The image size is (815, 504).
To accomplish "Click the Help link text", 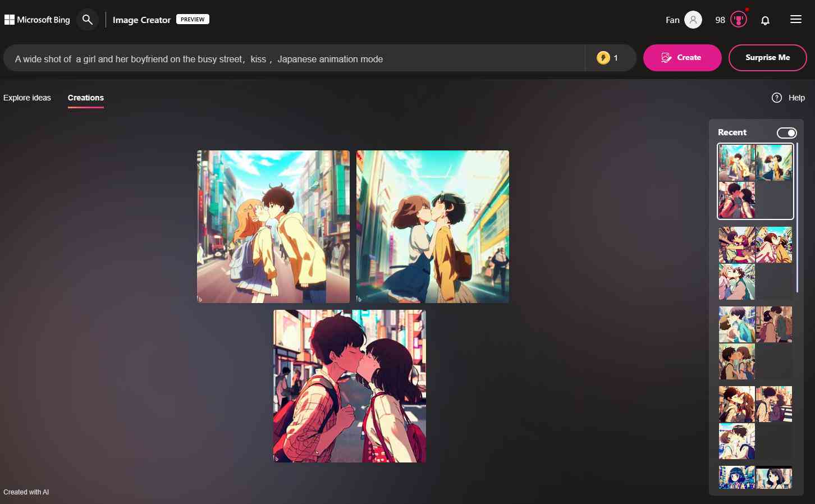I will tap(796, 98).
